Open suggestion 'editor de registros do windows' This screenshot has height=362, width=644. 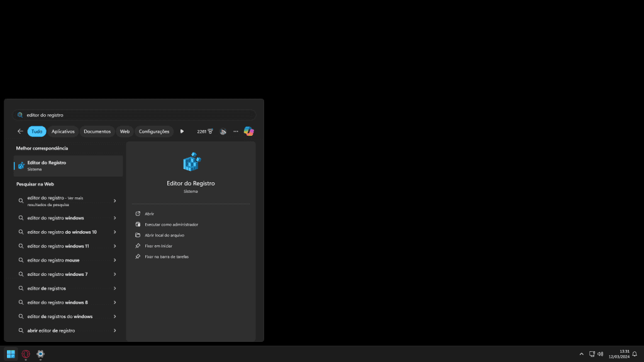point(68,317)
